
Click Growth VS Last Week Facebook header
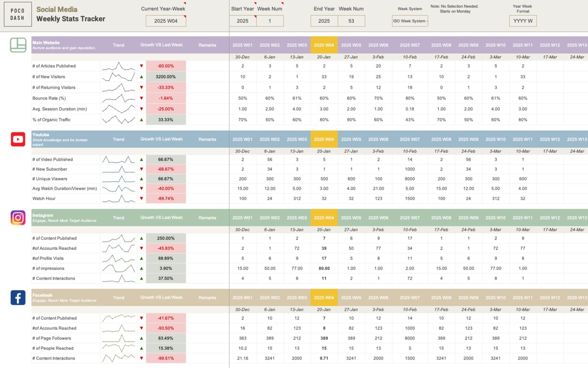(x=161, y=297)
